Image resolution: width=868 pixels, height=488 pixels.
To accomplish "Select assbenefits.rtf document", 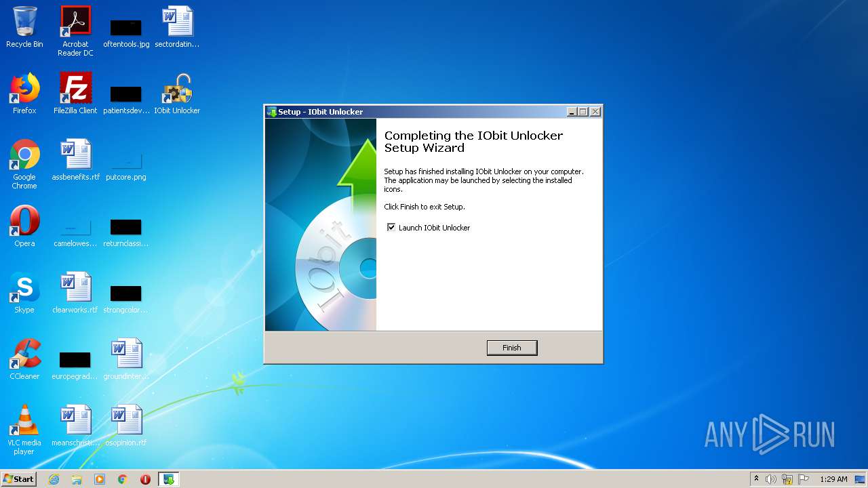I will (x=75, y=160).
